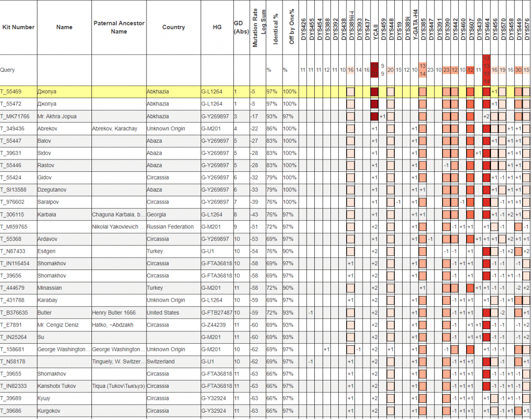Select the Switzerland country cell
Image resolution: width=532 pixels, height=419 pixels.
[164, 362]
